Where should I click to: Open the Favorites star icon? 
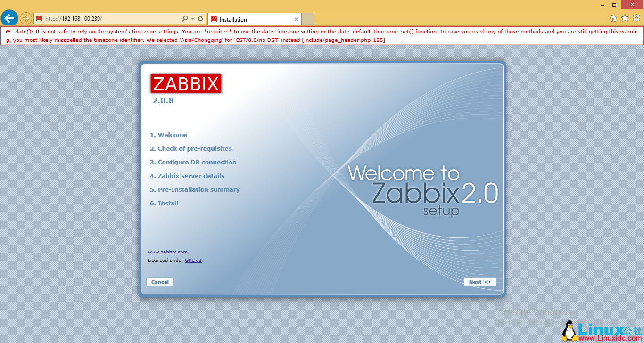tap(624, 19)
